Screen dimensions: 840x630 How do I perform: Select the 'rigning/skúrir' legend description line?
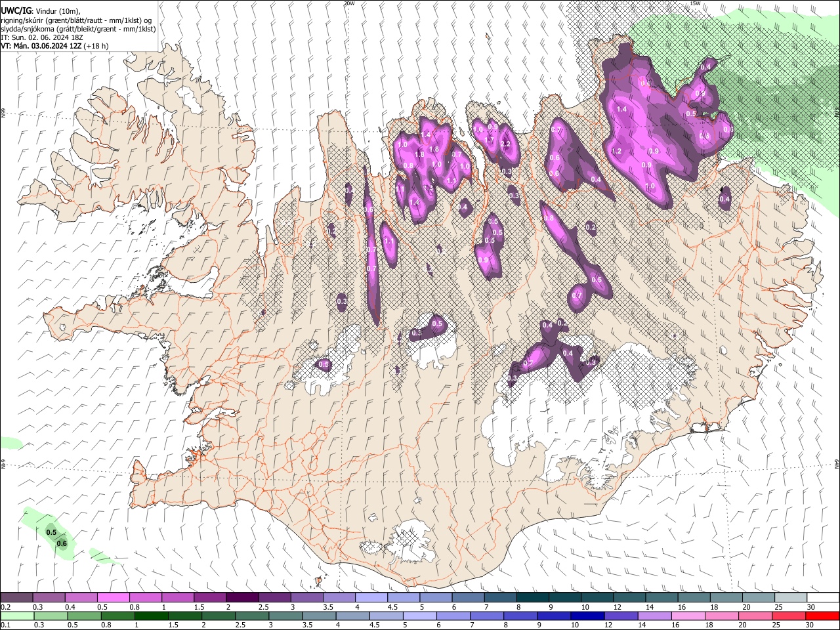click(77, 20)
